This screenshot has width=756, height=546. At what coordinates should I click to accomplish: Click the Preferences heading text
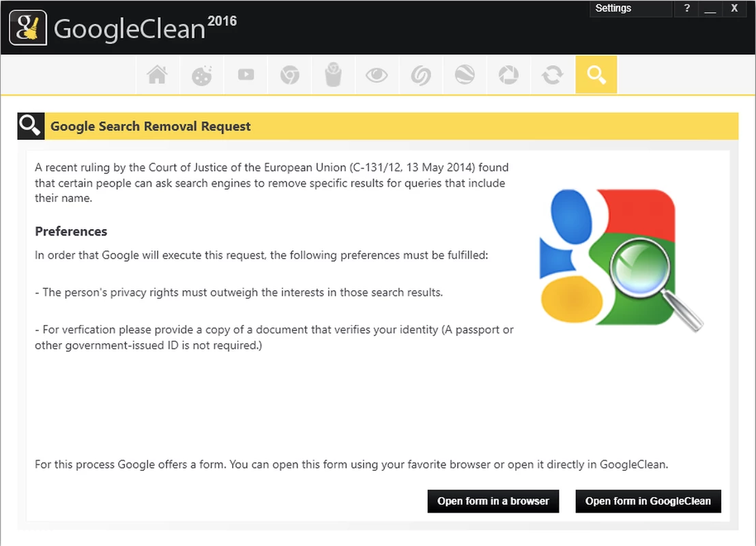pyautogui.click(x=71, y=231)
